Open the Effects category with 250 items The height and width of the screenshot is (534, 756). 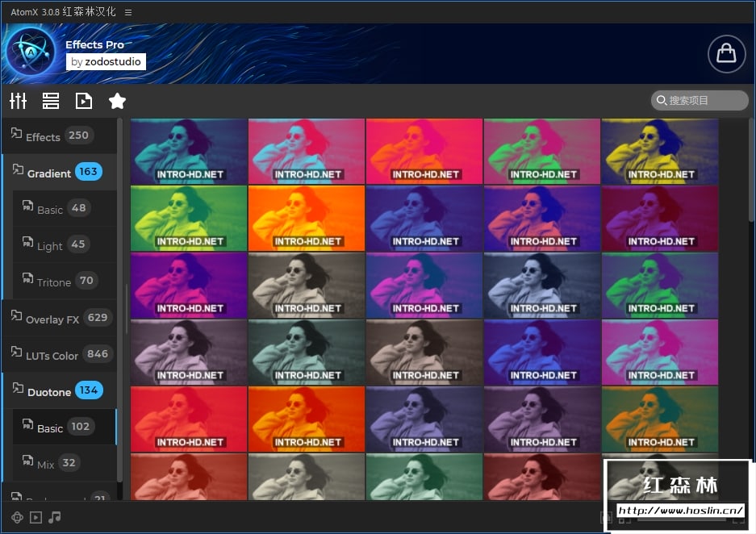(x=60, y=136)
